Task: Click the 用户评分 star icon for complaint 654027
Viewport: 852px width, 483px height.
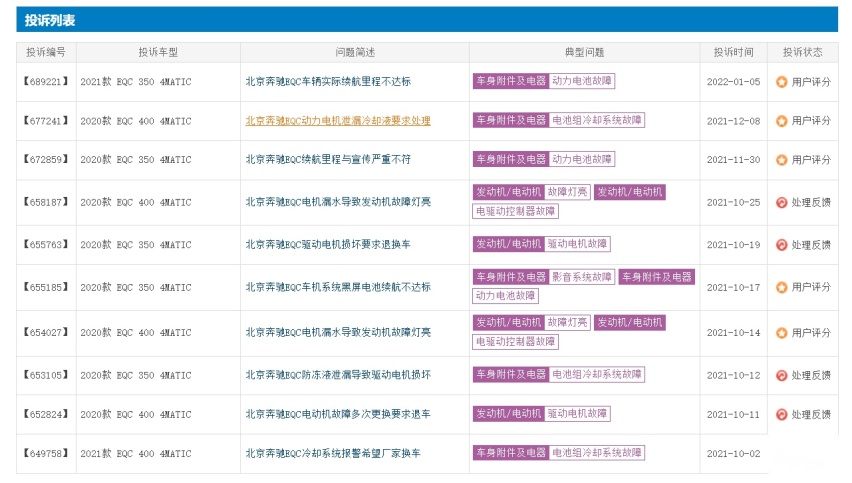Action: pos(781,333)
